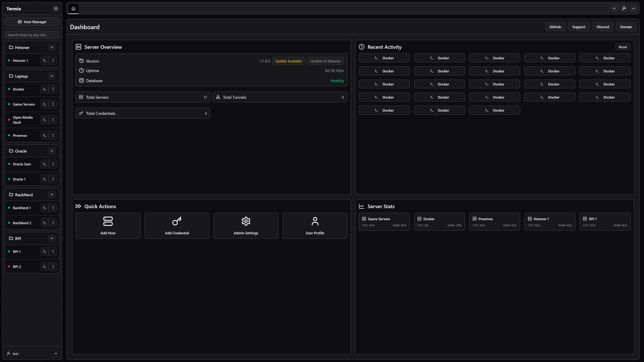Screen dimensions: 644x362
Task: Click the Update Available button
Action: point(288,61)
